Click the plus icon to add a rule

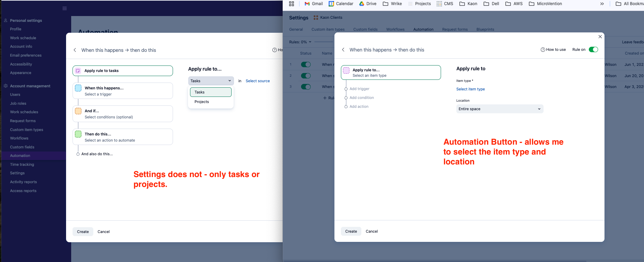point(325,98)
